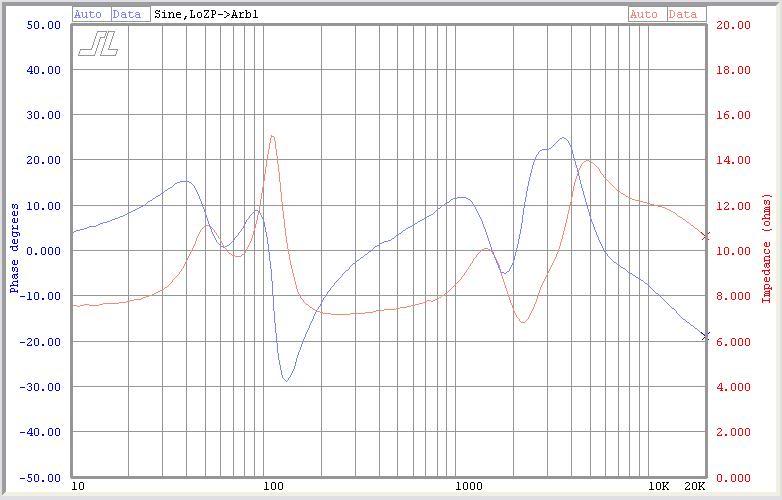Image resolution: width=782 pixels, height=500 pixels.
Task: Click the right Data button
Action: pos(687,14)
